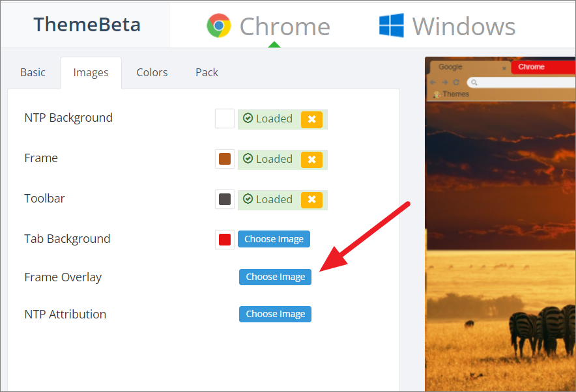This screenshot has width=576, height=392.
Task: Choose Image for NTP Attribution
Action: (275, 315)
